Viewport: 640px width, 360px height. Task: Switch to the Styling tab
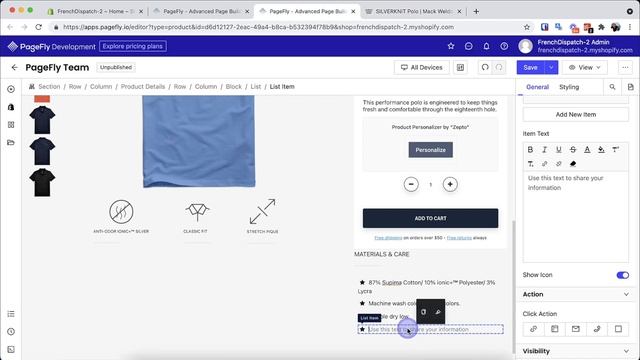(x=569, y=87)
